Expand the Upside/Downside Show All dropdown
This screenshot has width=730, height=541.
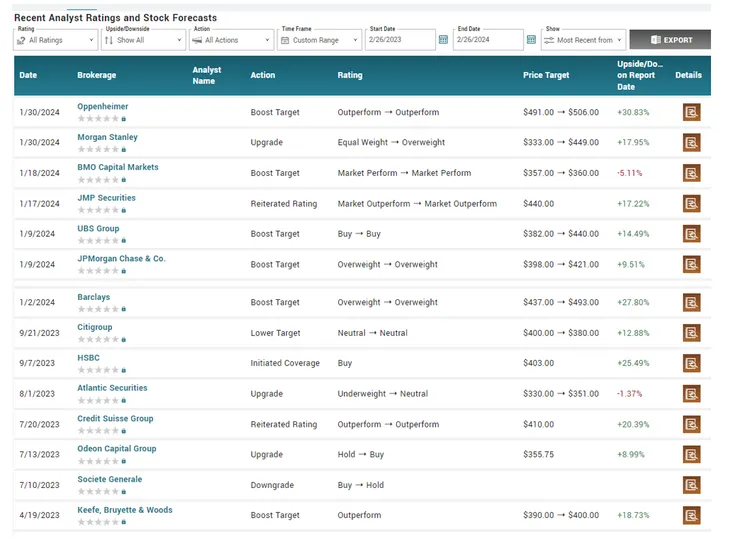coord(143,40)
